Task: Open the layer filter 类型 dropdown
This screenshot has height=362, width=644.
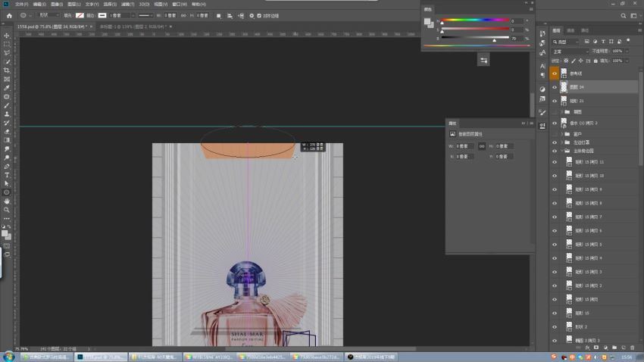Action: pos(565,42)
